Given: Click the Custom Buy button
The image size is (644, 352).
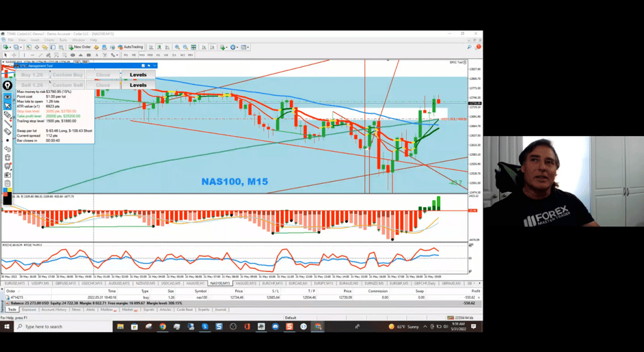Looking at the screenshot, I should (68, 75).
